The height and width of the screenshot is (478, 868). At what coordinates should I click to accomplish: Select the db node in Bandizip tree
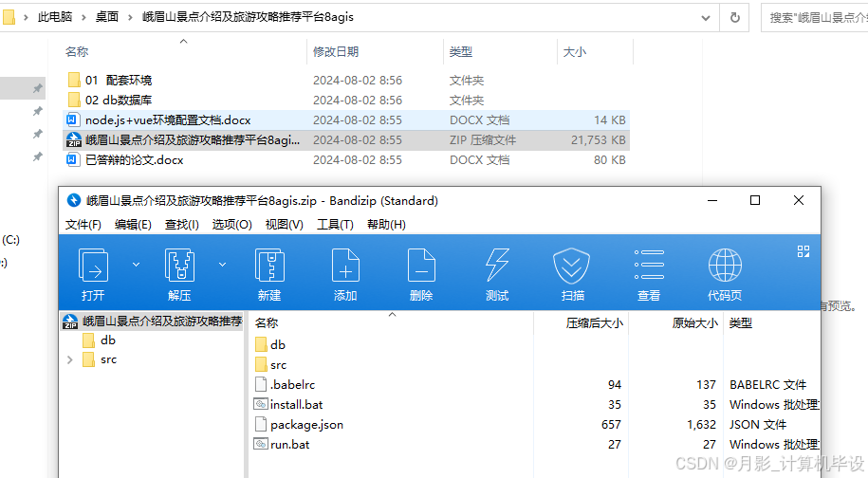tap(107, 340)
